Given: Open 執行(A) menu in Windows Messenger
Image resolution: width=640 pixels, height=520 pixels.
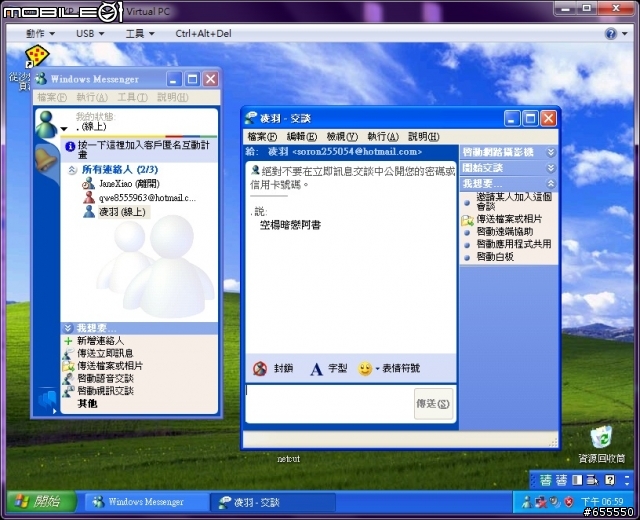Looking at the screenshot, I should [x=92, y=97].
